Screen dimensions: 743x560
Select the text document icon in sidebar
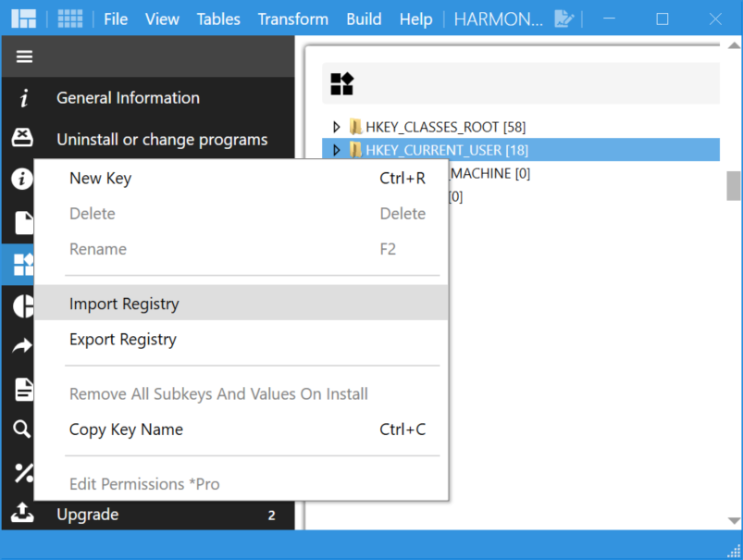[x=24, y=390]
